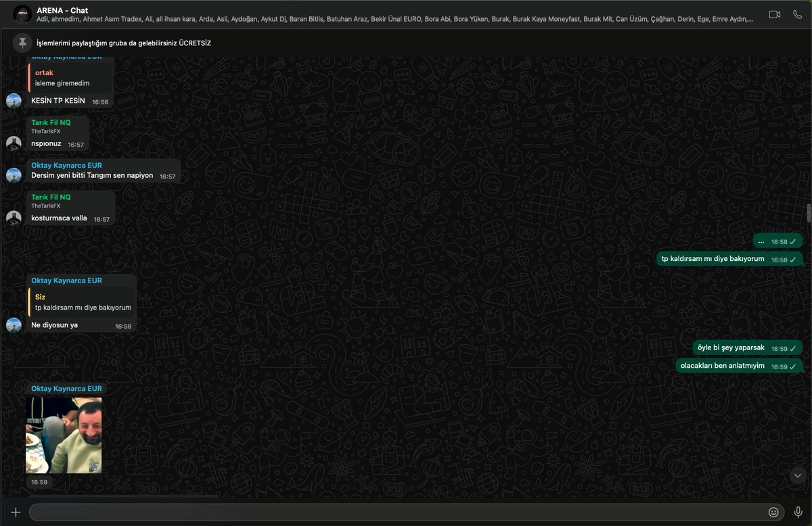Open the shared image thumbnail from Oktay
Viewport: 812px width, 526px height.
[x=64, y=435]
